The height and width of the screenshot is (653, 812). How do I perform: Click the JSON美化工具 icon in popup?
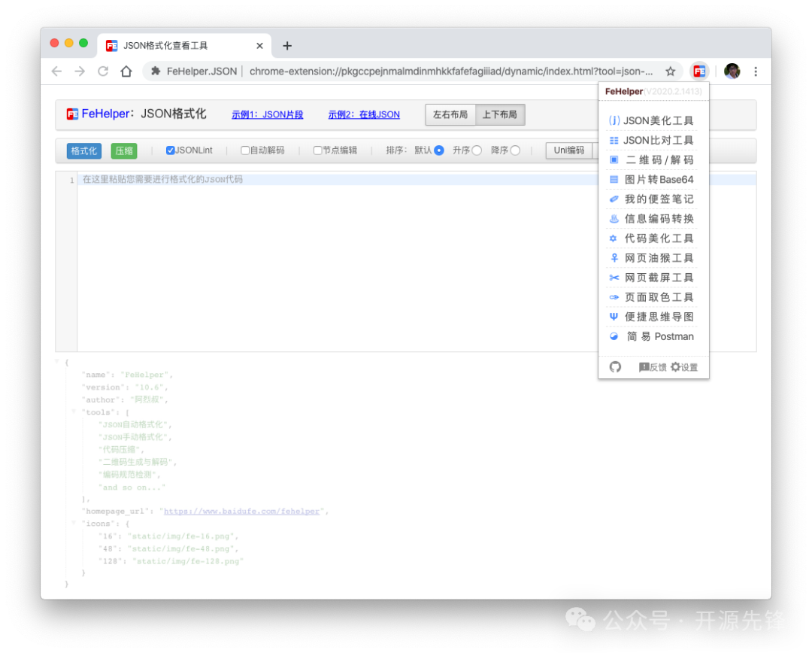tap(614, 121)
